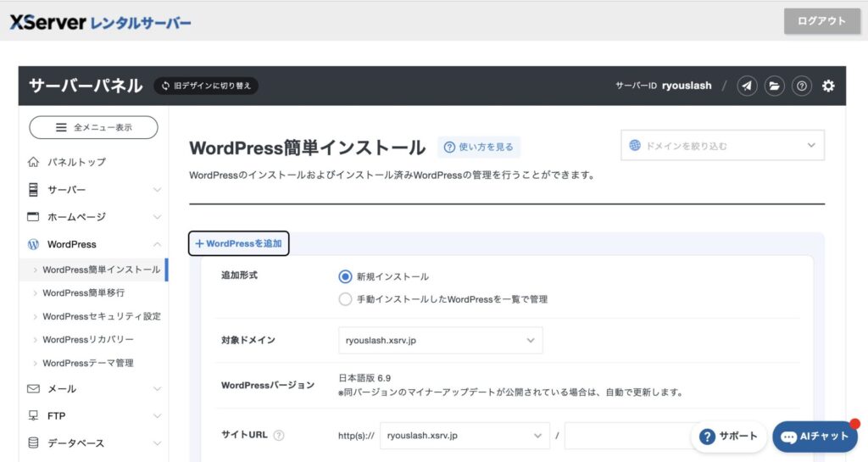Switch to old design with 旧デザインに切り替え

click(206, 86)
